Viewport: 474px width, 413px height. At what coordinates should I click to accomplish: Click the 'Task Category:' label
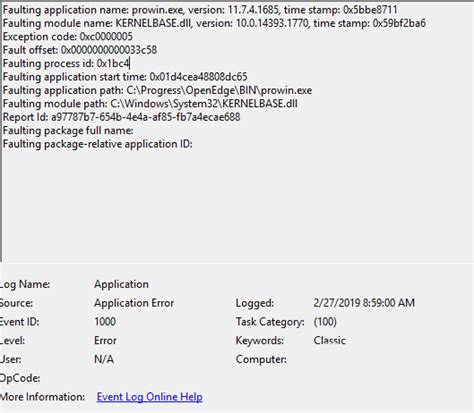[x=270, y=322]
